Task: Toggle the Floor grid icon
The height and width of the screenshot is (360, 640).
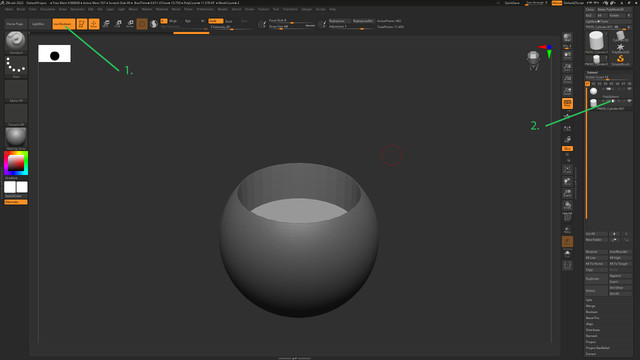Action: click(567, 116)
